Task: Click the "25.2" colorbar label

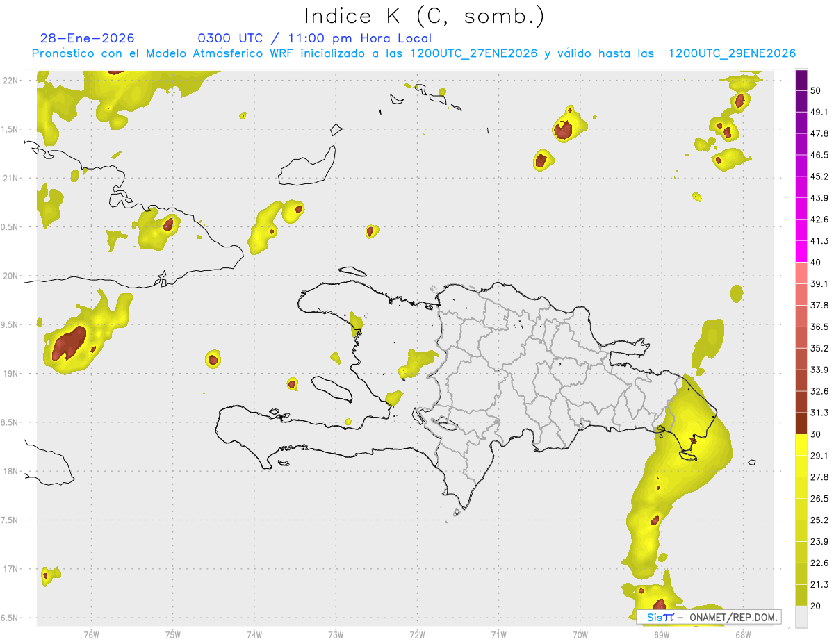Action: [819, 520]
